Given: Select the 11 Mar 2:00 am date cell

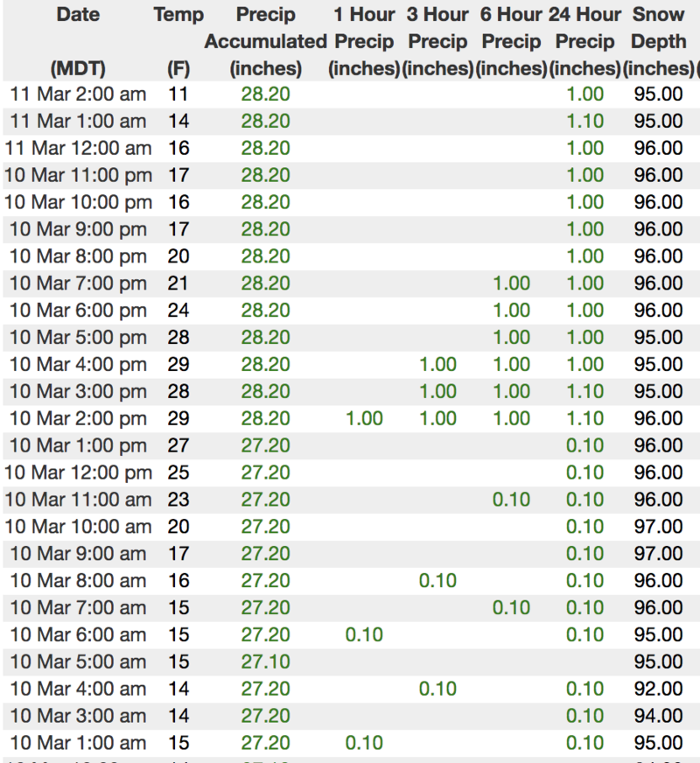Looking at the screenshot, I should [x=77, y=94].
